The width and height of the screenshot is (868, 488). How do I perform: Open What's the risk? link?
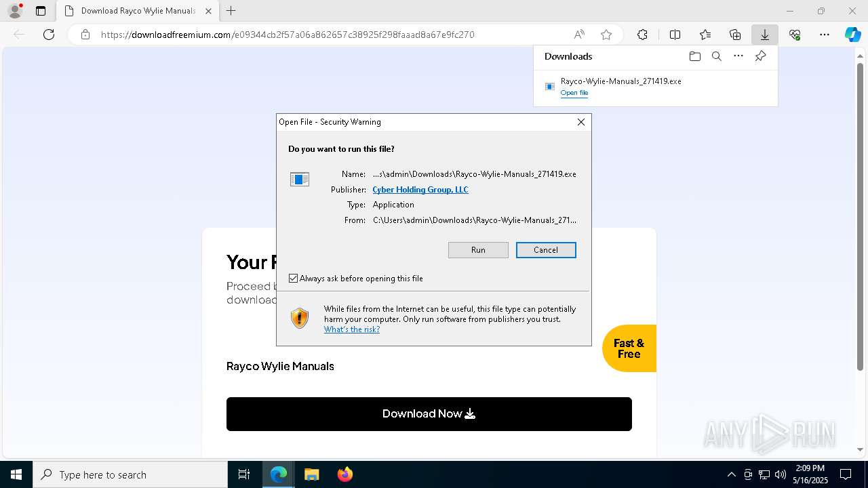[x=352, y=329]
